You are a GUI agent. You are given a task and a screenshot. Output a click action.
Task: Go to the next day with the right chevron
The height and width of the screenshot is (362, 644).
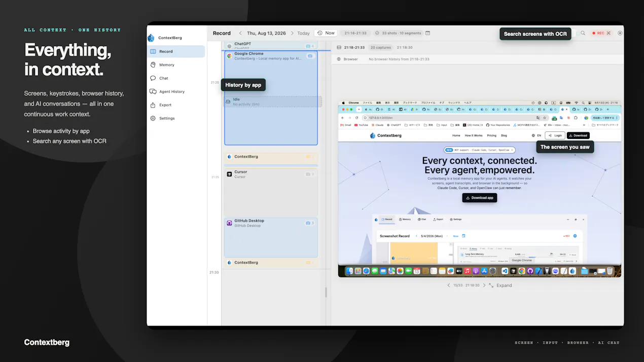point(292,33)
